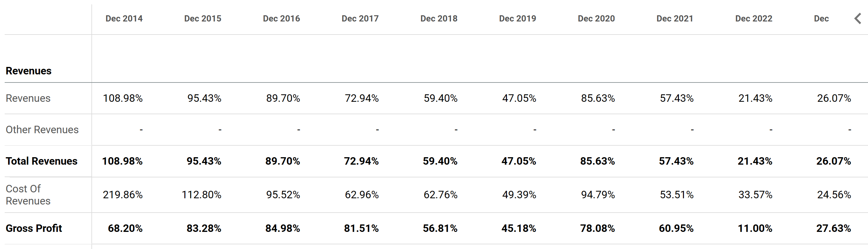The width and height of the screenshot is (868, 249).
Task: Click the left chevron scroll arrow
Action: coord(857,19)
